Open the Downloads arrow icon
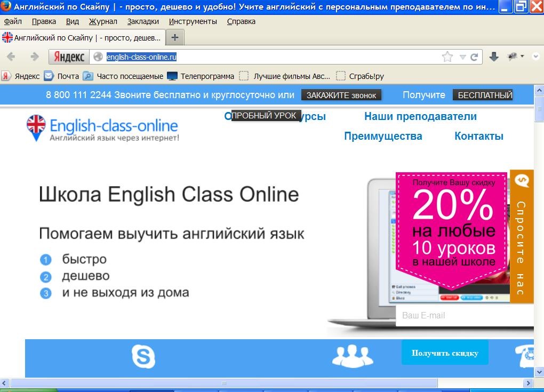This screenshot has width=544, height=392. [x=494, y=57]
